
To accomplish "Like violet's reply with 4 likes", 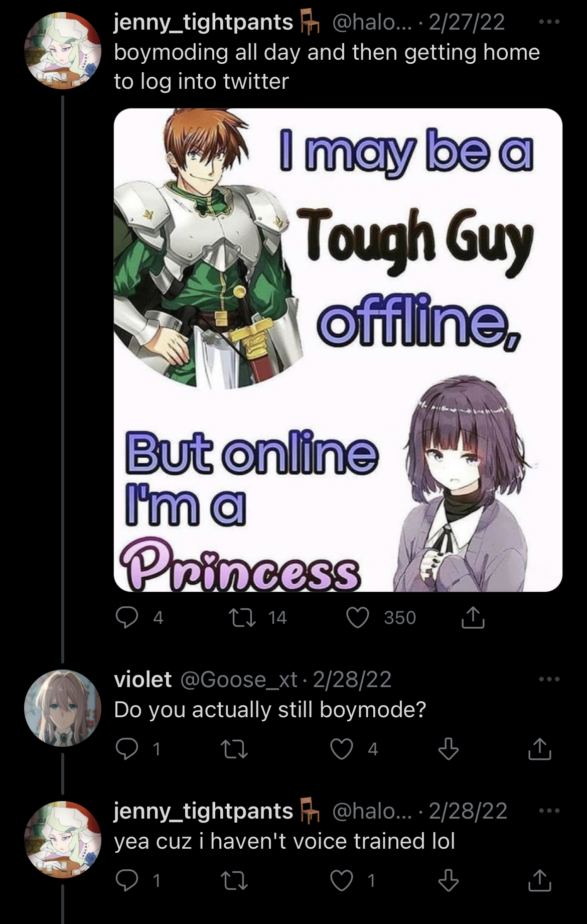I will click(342, 749).
